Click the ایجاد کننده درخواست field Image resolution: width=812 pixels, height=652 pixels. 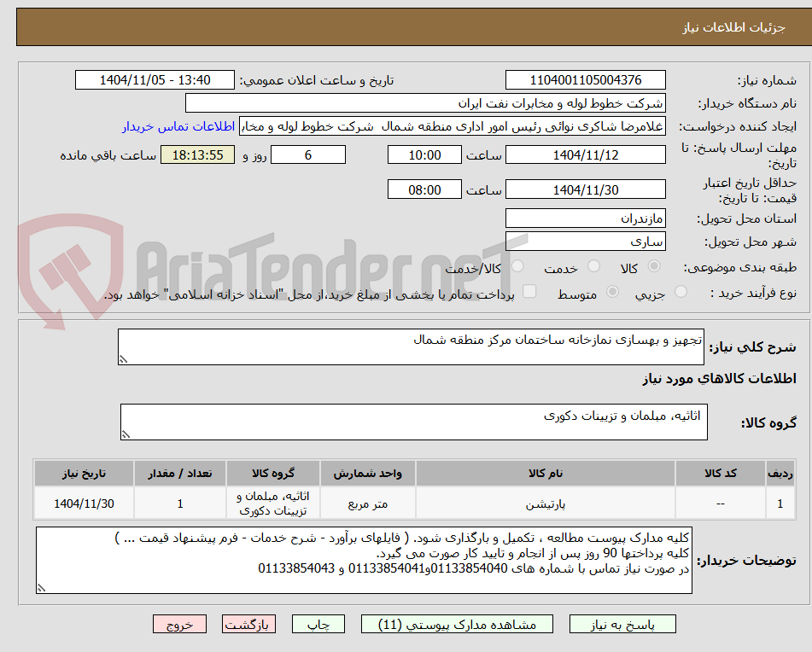coord(452,126)
